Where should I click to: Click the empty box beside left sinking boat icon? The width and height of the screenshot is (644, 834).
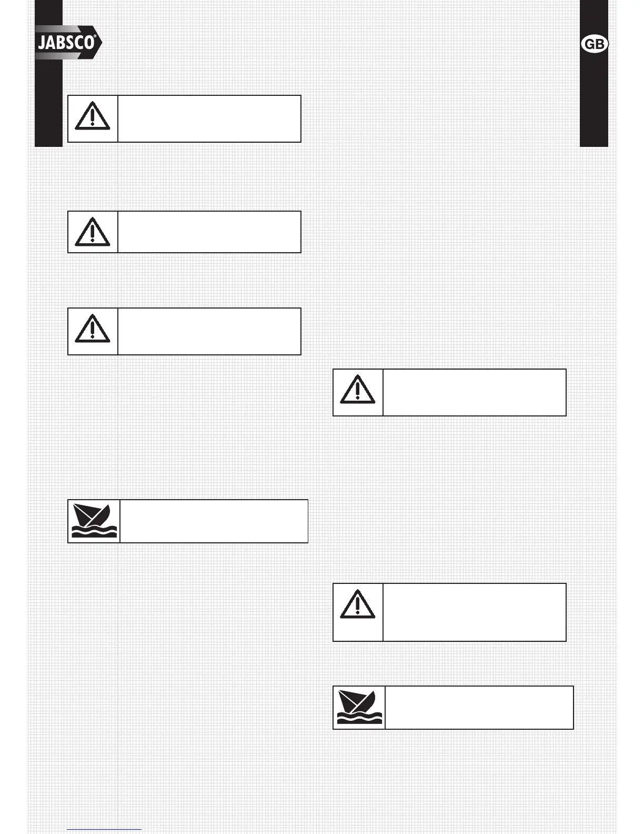tap(214, 521)
